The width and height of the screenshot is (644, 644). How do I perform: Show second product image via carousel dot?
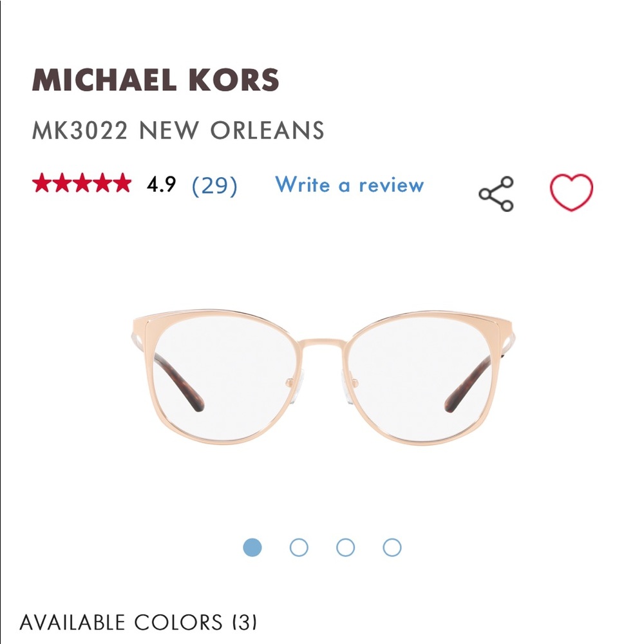pos(299,547)
